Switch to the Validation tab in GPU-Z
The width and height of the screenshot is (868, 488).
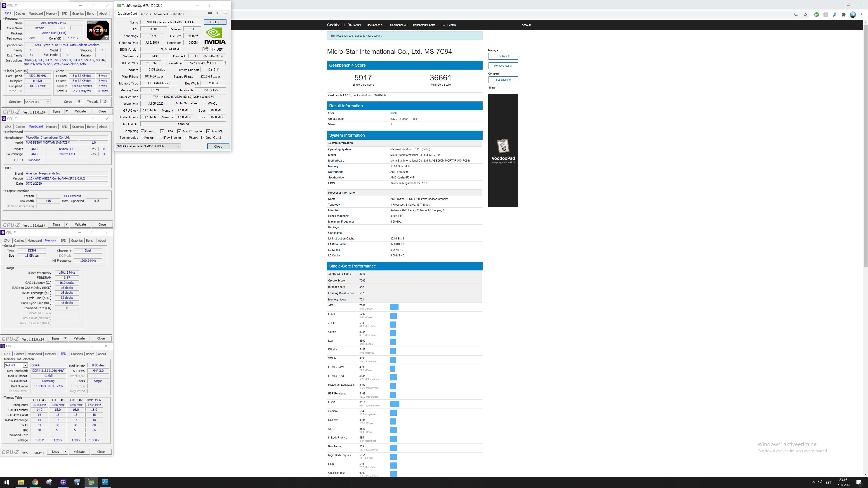(177, 14)
